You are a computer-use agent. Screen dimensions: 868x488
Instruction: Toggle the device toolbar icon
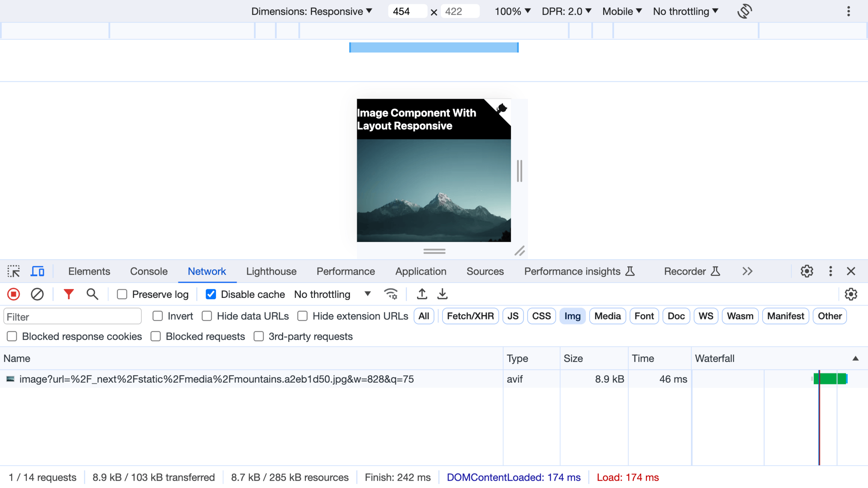pyautogui.click(x=37, y=271)
